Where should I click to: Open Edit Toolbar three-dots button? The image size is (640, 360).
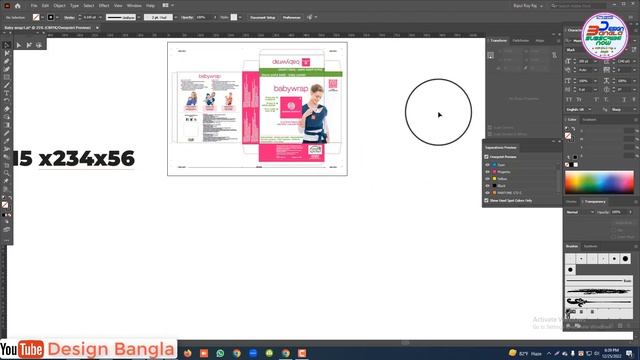(x=7, y=240)
